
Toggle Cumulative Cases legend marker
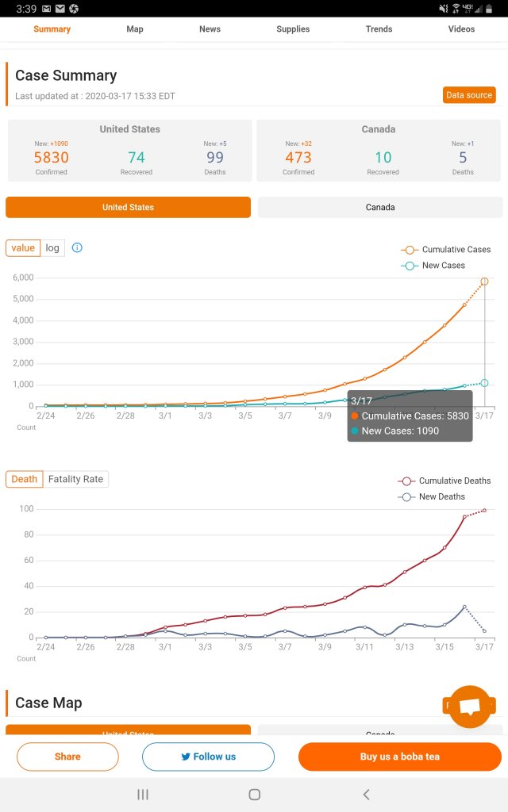[410, 250]
